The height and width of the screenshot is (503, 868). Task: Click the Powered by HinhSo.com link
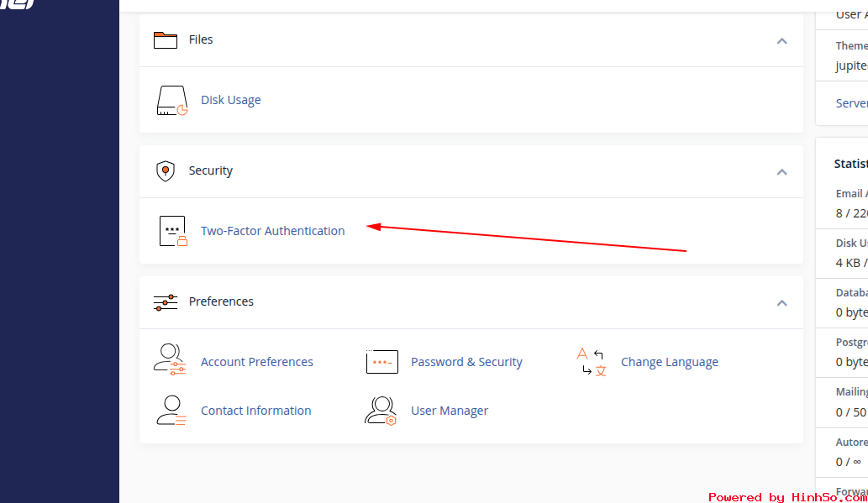pyautogui.click(x=787, y=496)
